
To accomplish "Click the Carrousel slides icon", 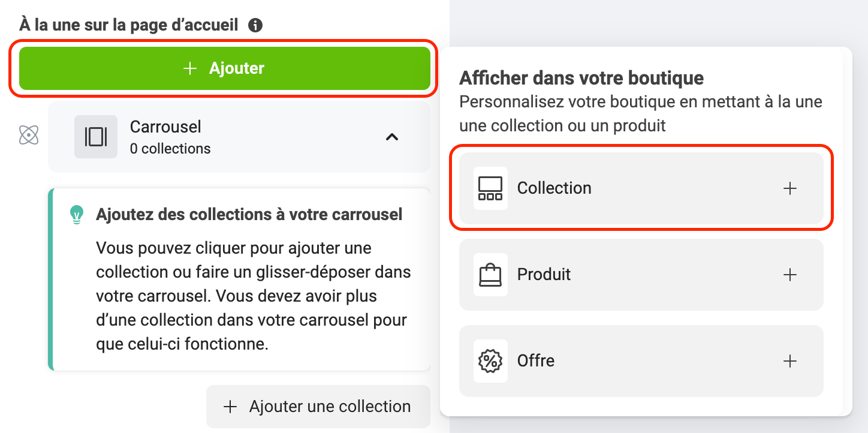I will (96, 137).
